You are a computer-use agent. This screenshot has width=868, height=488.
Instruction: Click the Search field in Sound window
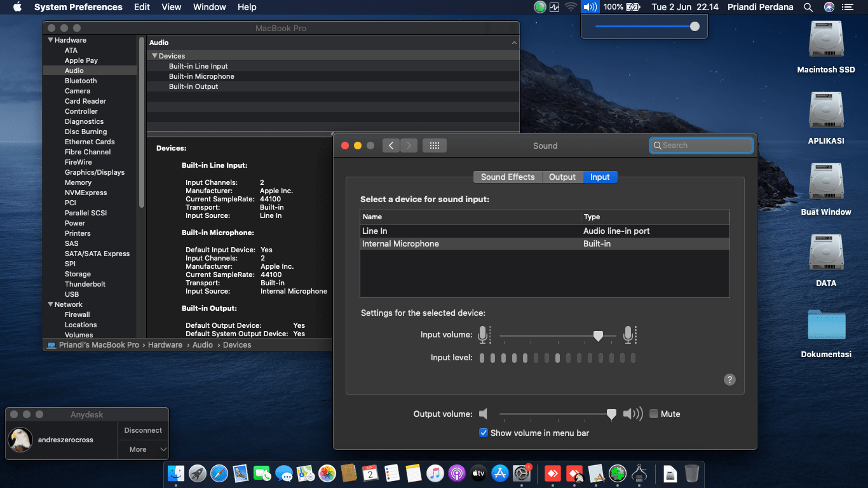coord(701,146)
